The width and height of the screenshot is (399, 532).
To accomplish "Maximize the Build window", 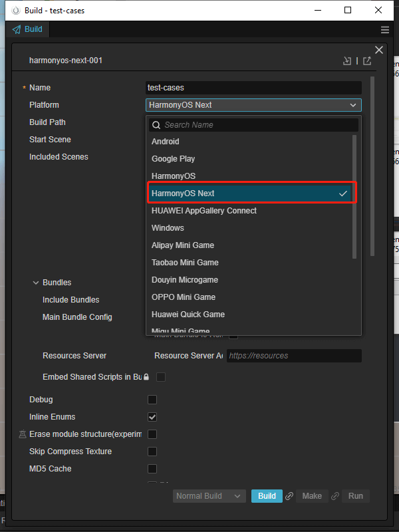I will click(348, 10).
